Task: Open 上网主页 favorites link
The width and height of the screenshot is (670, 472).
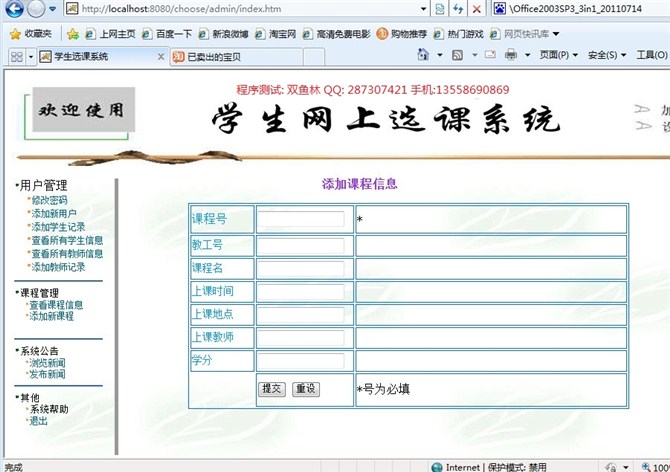Action: (x=111, y=34)
